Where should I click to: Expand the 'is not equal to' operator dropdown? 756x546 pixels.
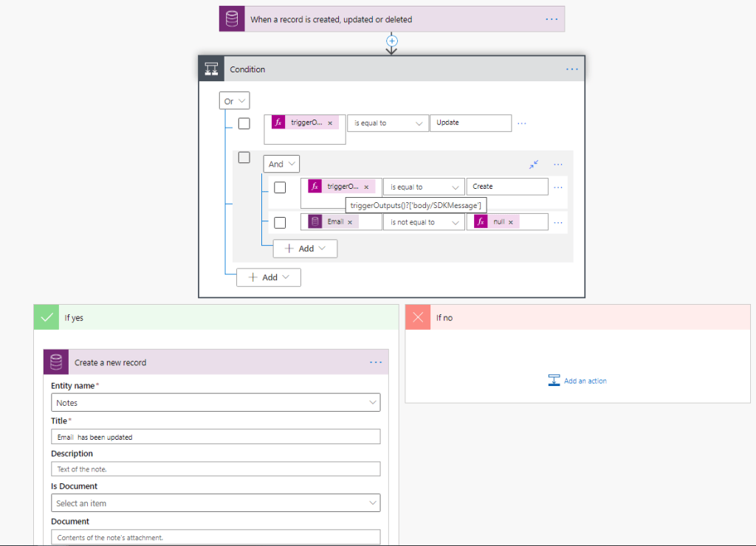point(423,222)
